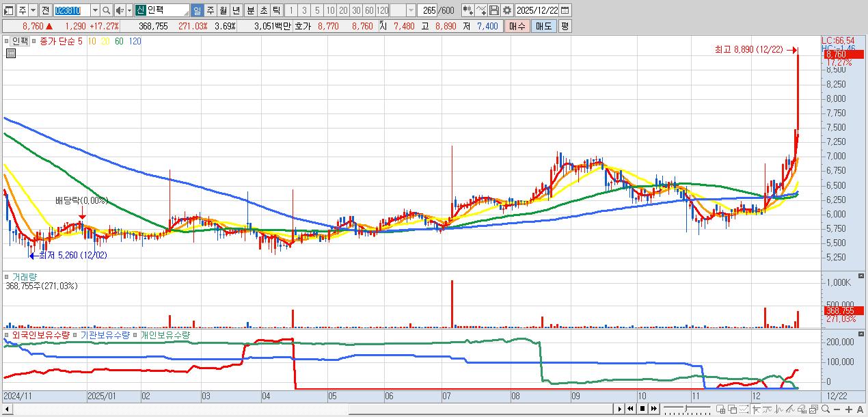Click the speaker sound icon in toolbar
Screen dimensions: 868x417
point(120,10)
